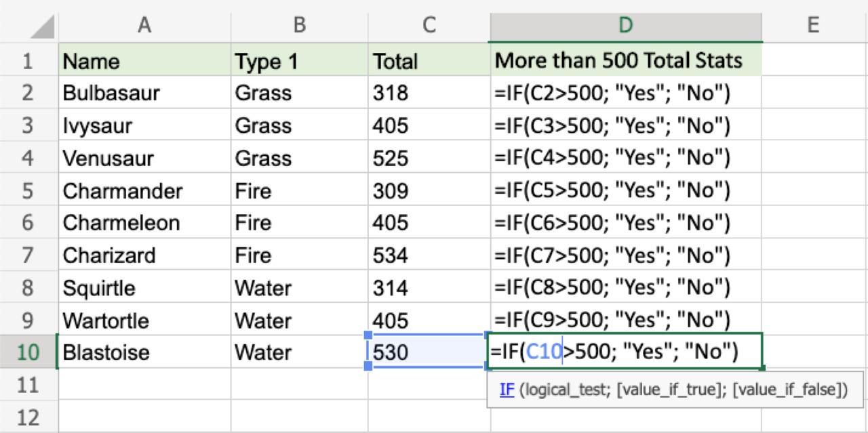The width and height of the screenshot is (868, 433).
Task: Select the Charizard cell
Action: coord(109,255)
